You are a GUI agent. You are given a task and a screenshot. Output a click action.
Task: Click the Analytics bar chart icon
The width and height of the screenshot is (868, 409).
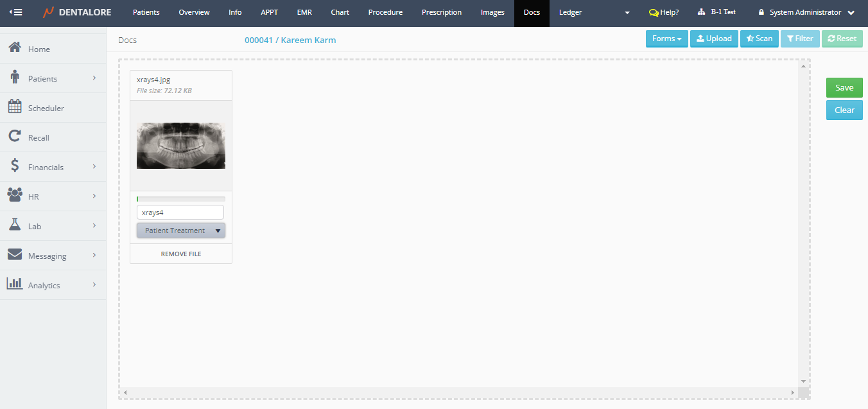pos(15,284)
